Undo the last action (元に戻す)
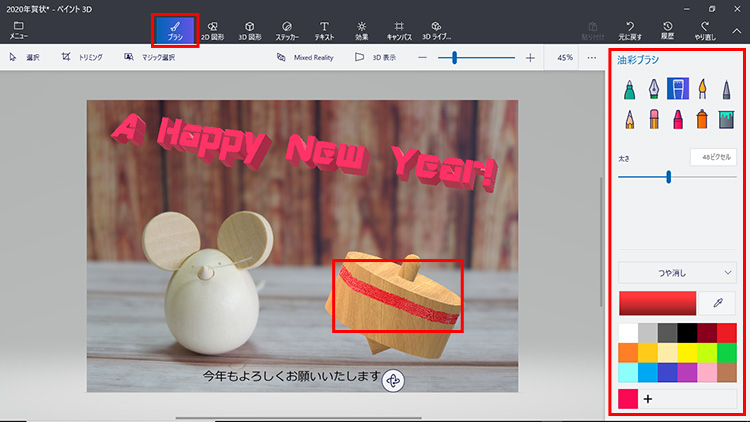750x422 pixels. (x=630, y=30)
